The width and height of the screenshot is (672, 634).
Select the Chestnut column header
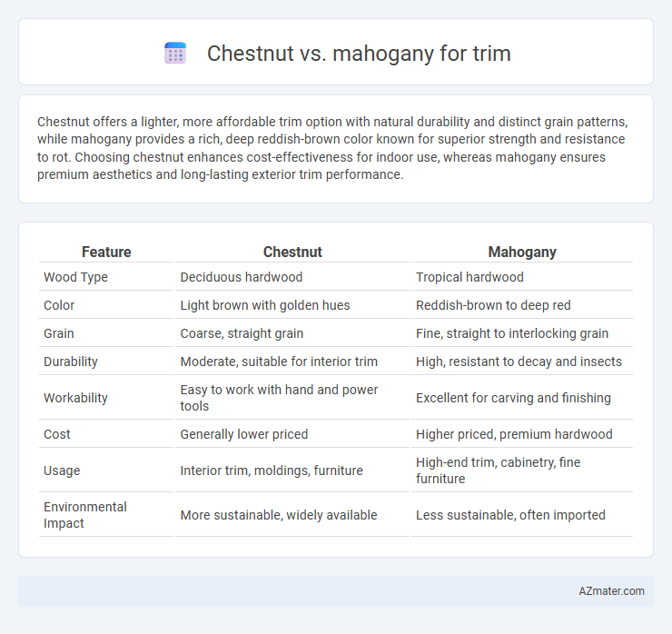coord(292,252)
